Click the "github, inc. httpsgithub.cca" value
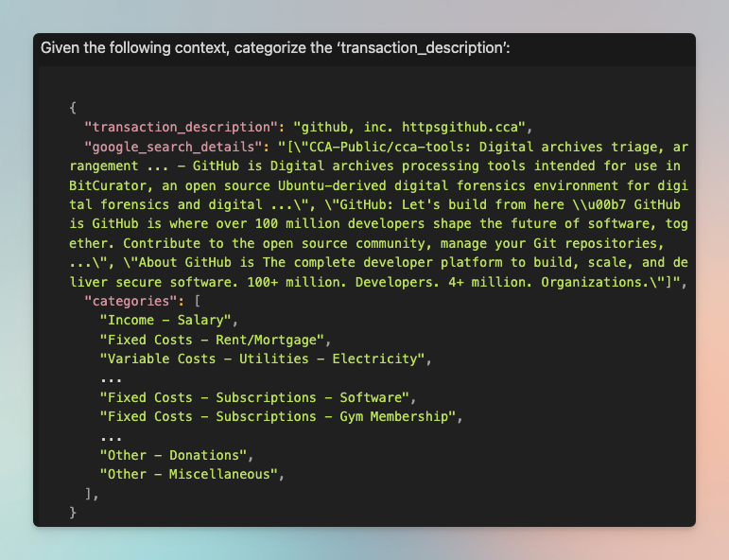This screenshot has width=729, height=560. tap(409, 127)
